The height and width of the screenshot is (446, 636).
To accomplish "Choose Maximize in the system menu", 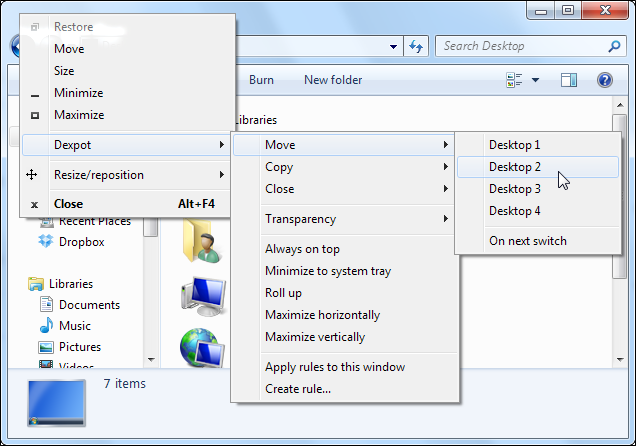I will coord(126,115).
